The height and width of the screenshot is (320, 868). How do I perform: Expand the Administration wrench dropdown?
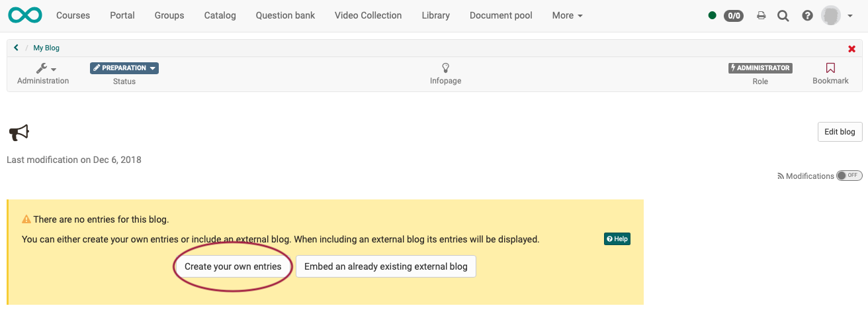pos(45,68)
